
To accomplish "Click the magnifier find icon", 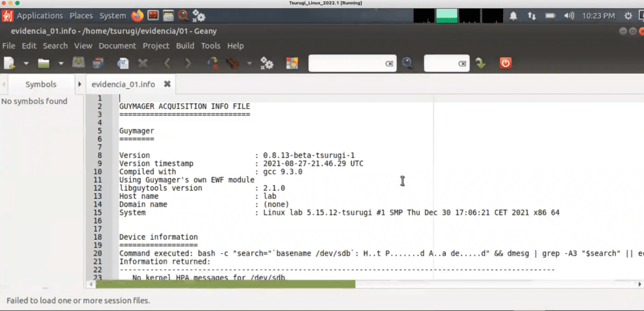I will tap(407, 64).
